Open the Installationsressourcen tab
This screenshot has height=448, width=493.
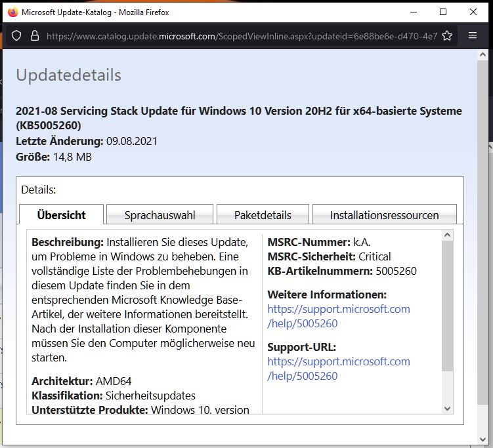pos(384,215)
